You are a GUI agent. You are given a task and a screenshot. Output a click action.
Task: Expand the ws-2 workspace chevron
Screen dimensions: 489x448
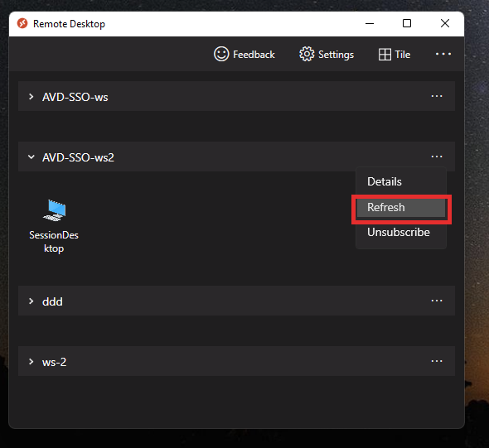pyautogui.click(x=31, y=361)
